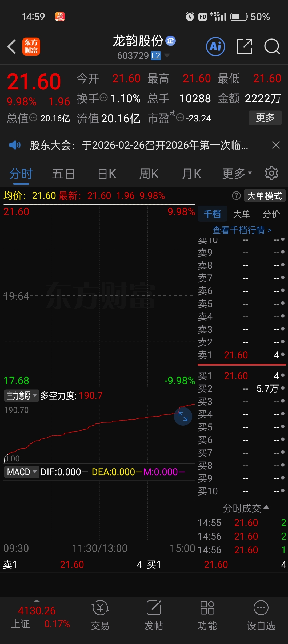Tap dot indicator on 买2 row
This screenshot has height=644, width=288.
(x=283, y=388)
